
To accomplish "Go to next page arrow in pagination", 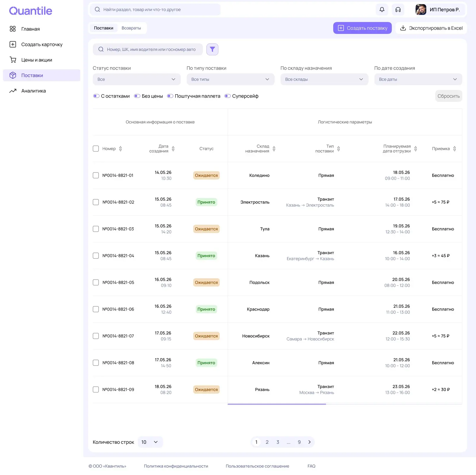I will (x=309, y=442).
